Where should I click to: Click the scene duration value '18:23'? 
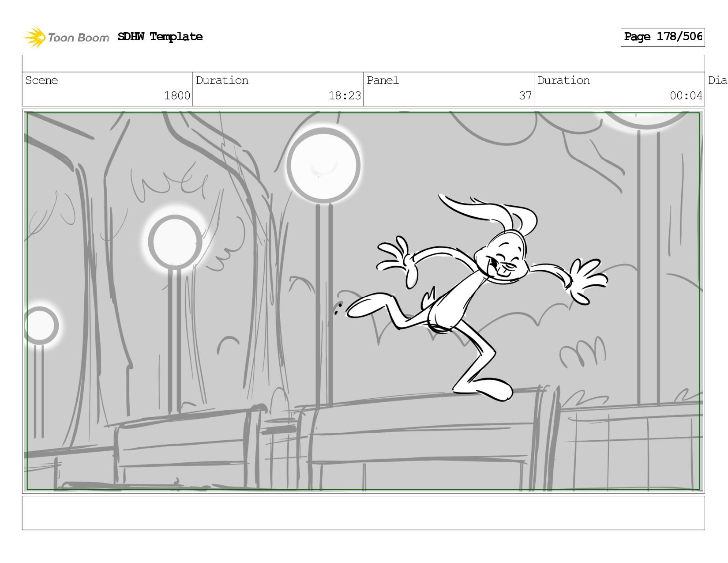point(345,96)
